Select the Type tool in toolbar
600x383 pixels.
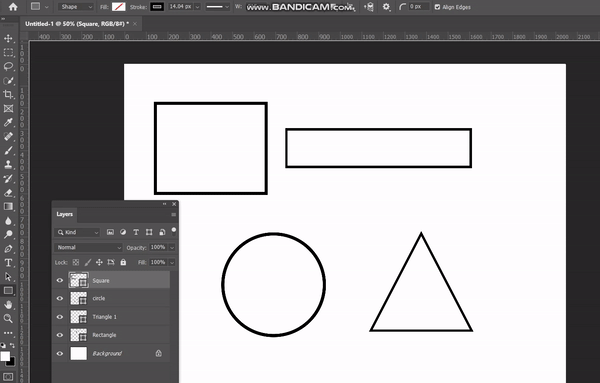8,263
